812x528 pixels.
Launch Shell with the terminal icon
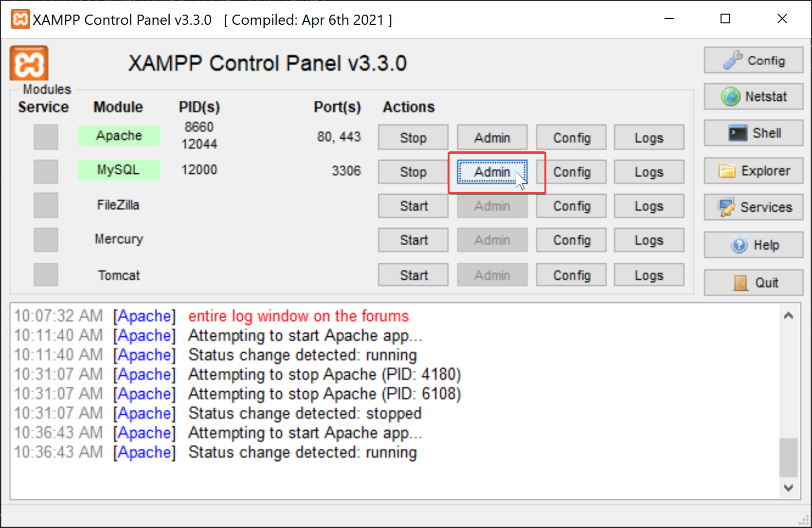click(x=753, y=133)
